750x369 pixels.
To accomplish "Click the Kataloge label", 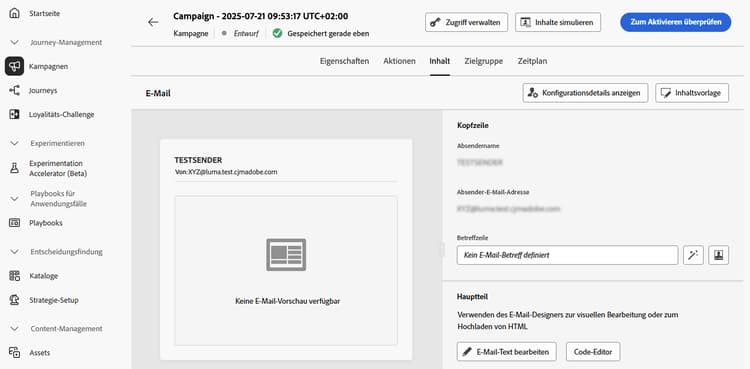I will click(44, 276).
